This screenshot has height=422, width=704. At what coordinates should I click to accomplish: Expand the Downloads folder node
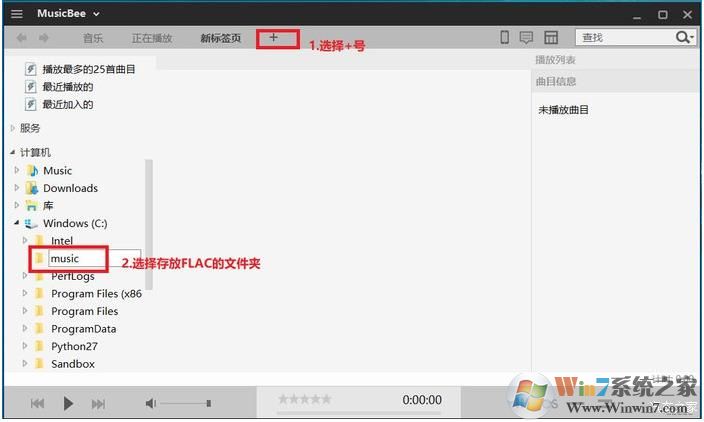click(16, 188)
